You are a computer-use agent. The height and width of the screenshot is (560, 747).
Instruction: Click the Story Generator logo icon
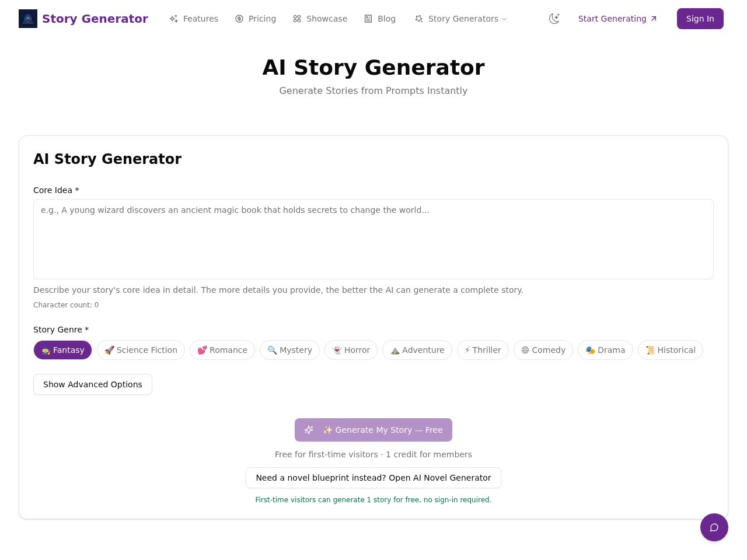point(28,19)
